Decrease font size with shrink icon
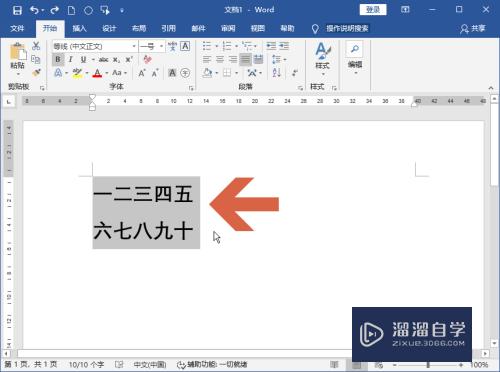500x372 pixels. [155, 73]
